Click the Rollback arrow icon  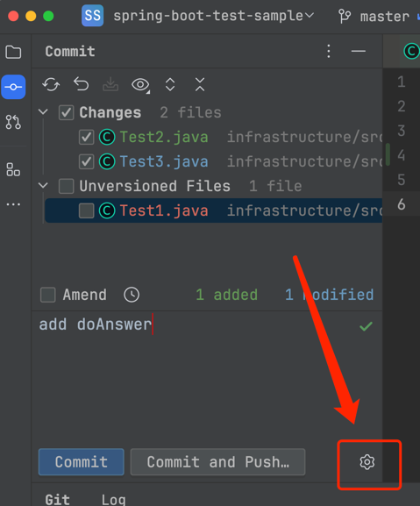81,84
